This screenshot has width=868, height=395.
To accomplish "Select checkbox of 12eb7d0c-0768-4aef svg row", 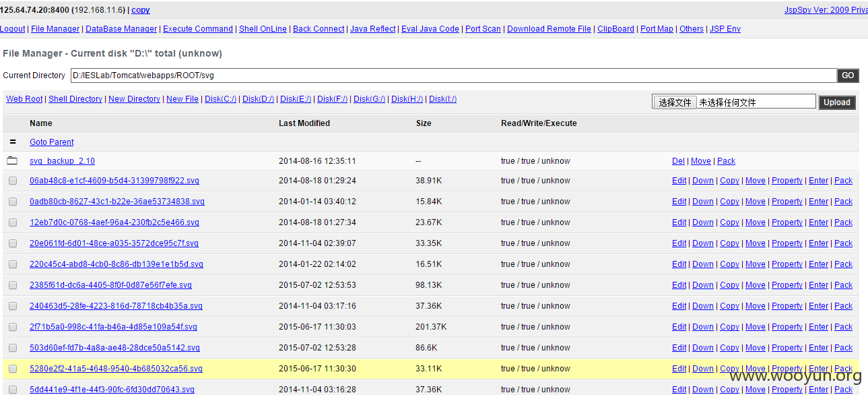I will click(x=13, y=222).
